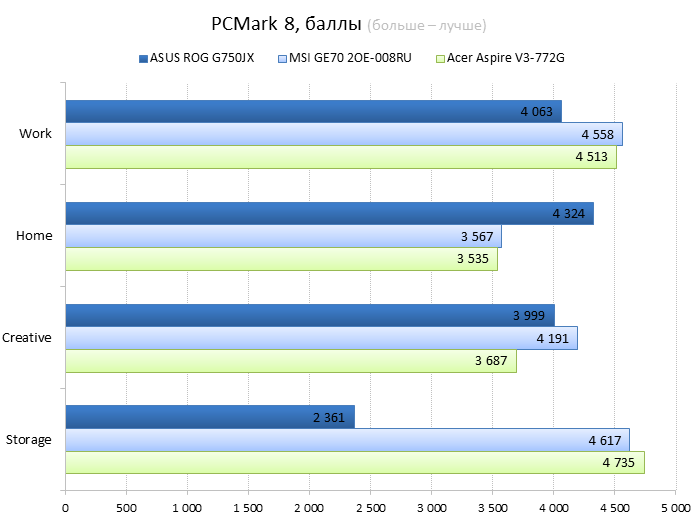This screenshot has height=532, width=699.
Task: Choose the Creative bar showing 4 191
Action: click(321, 338)
